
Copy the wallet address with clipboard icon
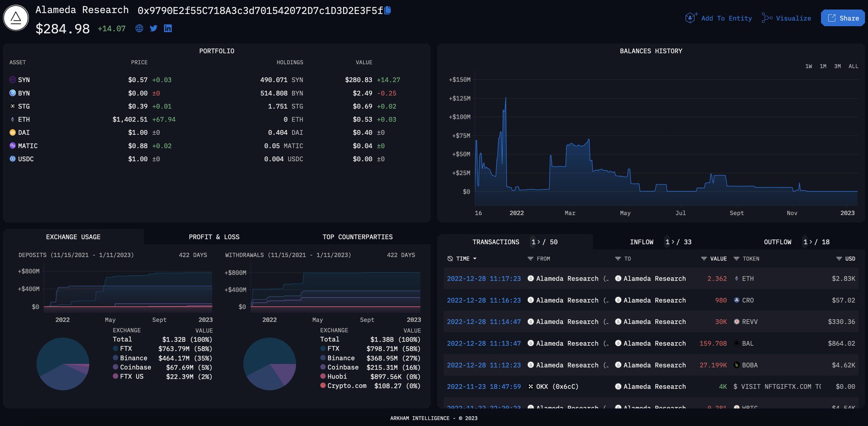pyautogui.click(x=387, y=10)
